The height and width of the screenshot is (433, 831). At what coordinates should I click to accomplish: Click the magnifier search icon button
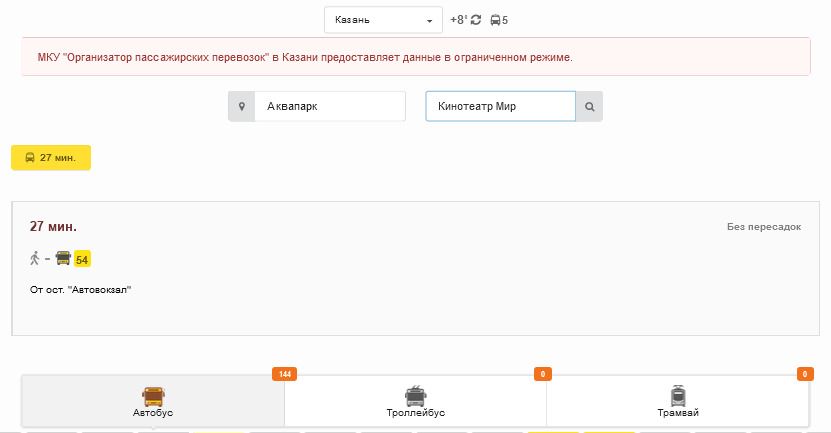pyautogui.click(x=589, y=106)
